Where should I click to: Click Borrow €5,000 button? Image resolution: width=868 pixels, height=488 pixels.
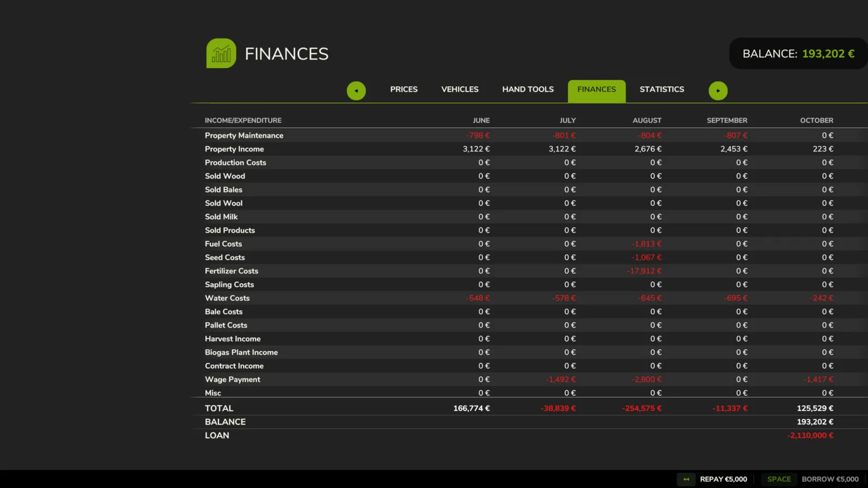(x=830, y=479)
